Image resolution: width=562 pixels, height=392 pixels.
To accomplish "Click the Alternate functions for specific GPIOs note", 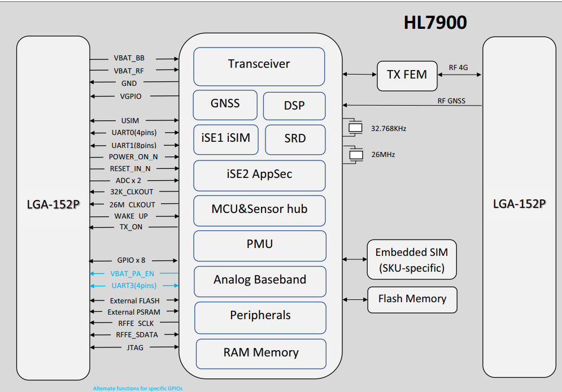I will click(x=138, y=389).
